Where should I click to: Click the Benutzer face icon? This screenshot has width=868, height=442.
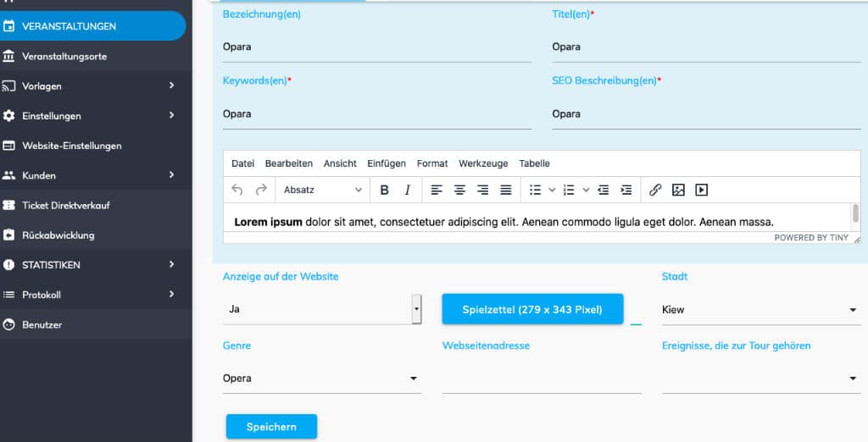(x=8, y=324)
